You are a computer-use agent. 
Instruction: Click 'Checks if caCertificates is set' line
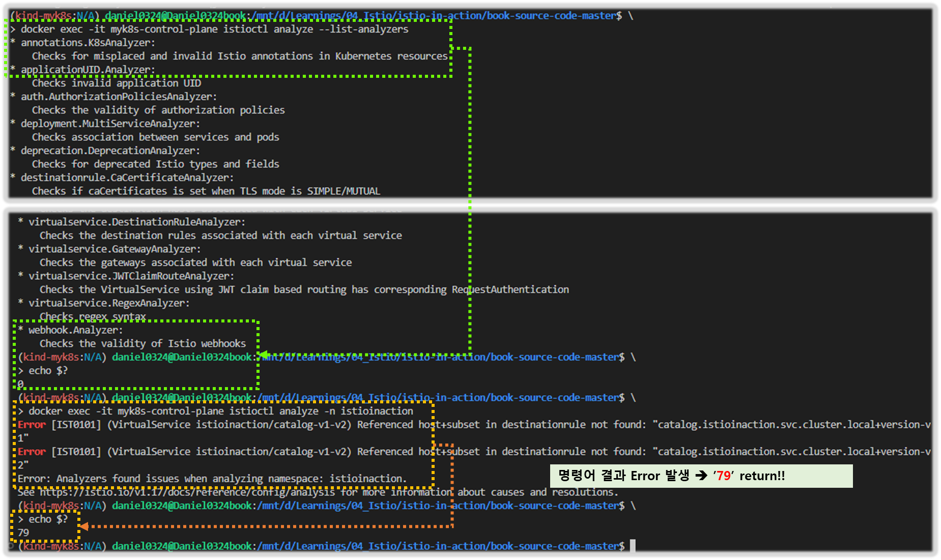tap(206, 191)
